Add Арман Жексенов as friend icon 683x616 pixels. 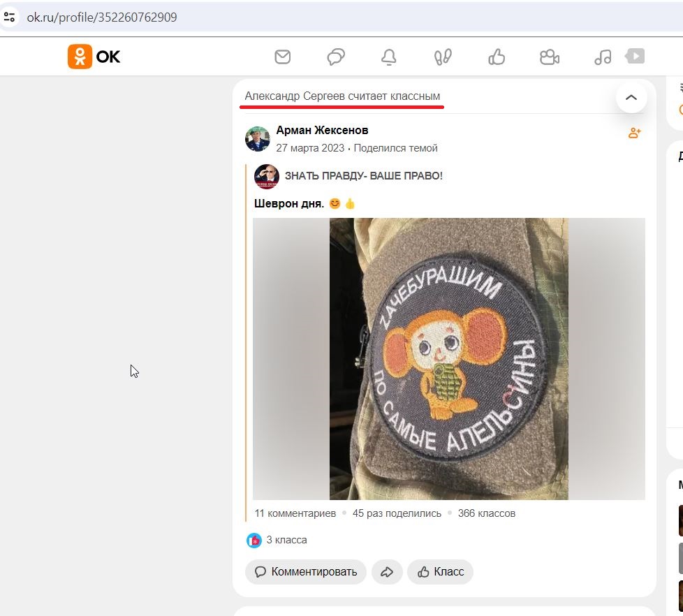tap(635, 133)
